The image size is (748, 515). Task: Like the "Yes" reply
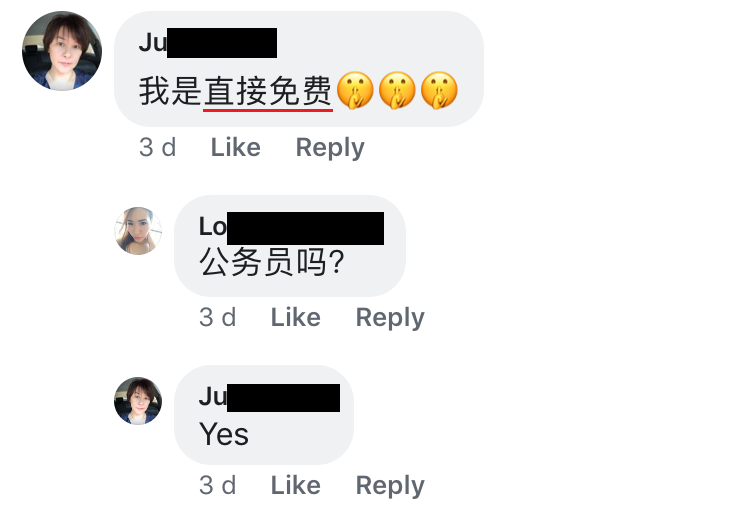296,485
